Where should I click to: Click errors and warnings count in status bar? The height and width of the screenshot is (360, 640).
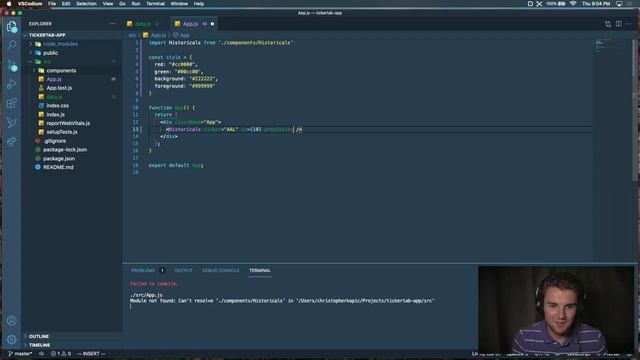pyautogui.click(x=61, y=353)
